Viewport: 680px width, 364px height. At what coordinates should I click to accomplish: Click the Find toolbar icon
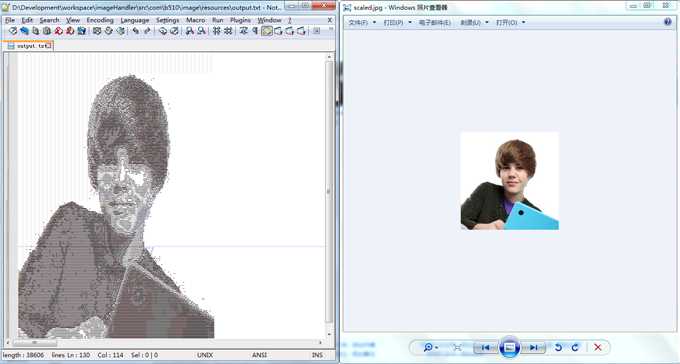pyautogui.click(x=163, y=31)
